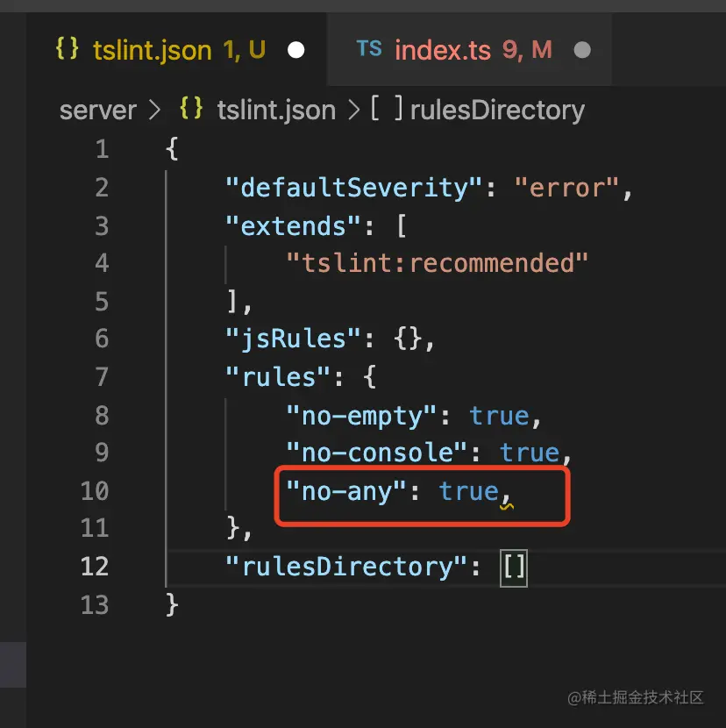This screenshot has height=728, width=726.
Task: Click the opening brace on line 1
Action: [172, 149]
